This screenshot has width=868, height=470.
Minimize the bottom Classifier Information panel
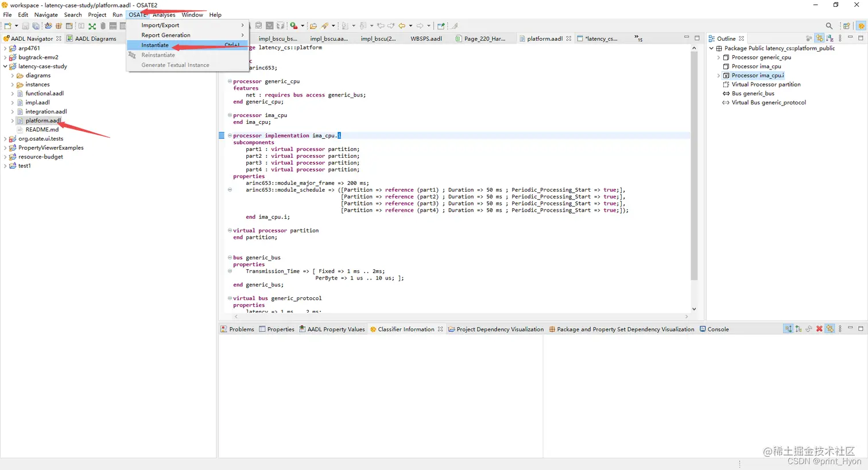pyautogui.click(x=850, y=328)
